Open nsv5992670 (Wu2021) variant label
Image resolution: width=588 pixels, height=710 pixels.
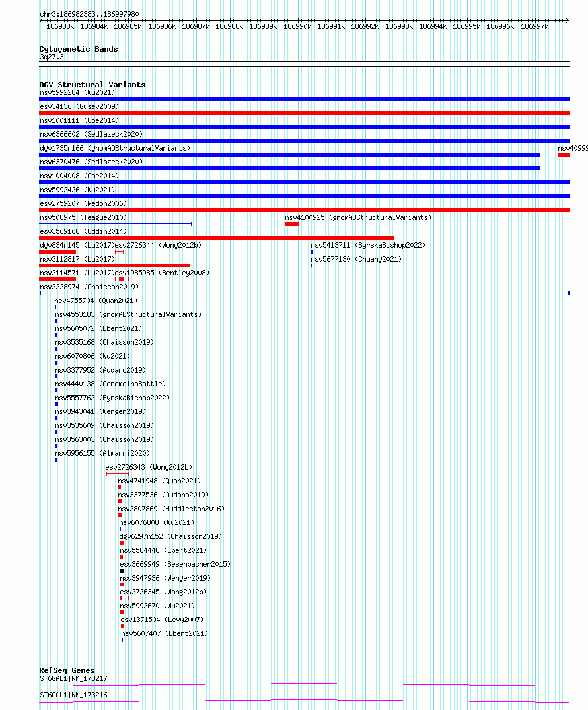click(157, 606)
